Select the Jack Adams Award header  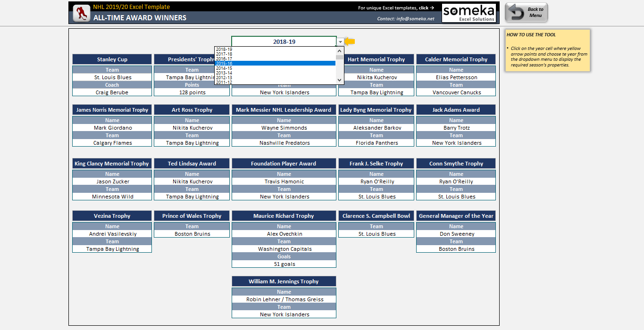point(456,110)
